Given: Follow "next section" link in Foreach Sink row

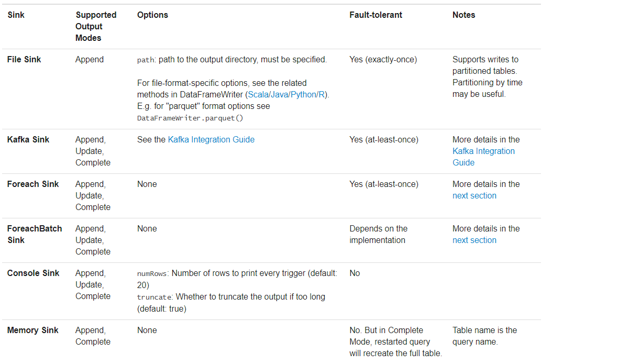Looking at the screenshot, I should 474,195.
